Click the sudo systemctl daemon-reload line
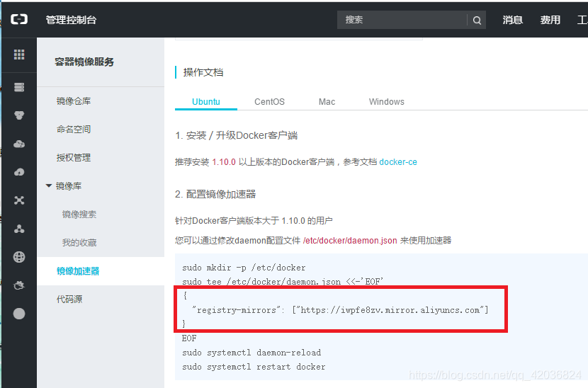This screenshot has height=388, width=588. [x=251, y=353]
